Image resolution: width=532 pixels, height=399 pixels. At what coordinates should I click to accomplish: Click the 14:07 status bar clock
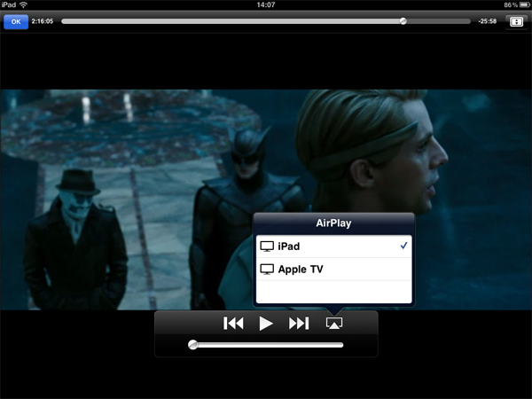266,4
